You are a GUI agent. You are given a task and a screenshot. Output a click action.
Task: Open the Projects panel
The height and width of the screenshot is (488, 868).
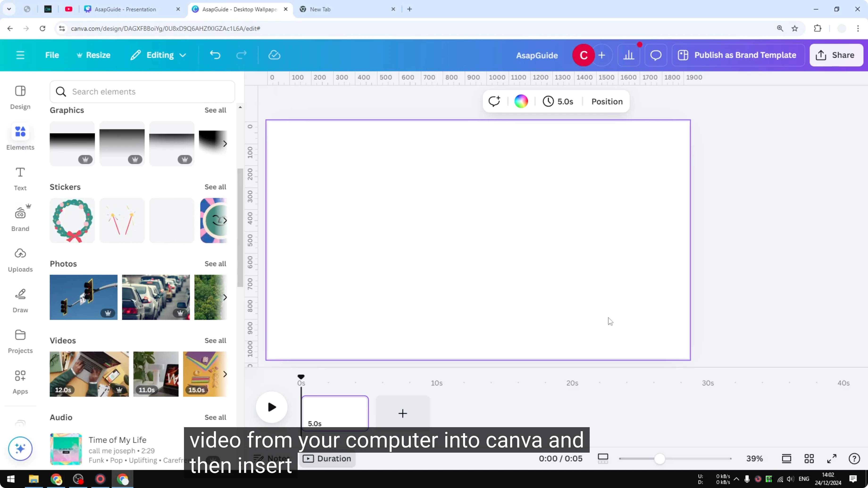click(x=20, y=340)
